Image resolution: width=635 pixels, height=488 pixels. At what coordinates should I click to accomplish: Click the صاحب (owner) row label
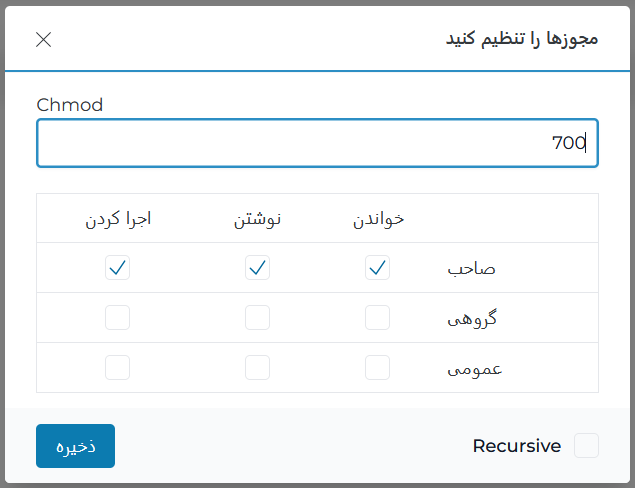point(472,269)
